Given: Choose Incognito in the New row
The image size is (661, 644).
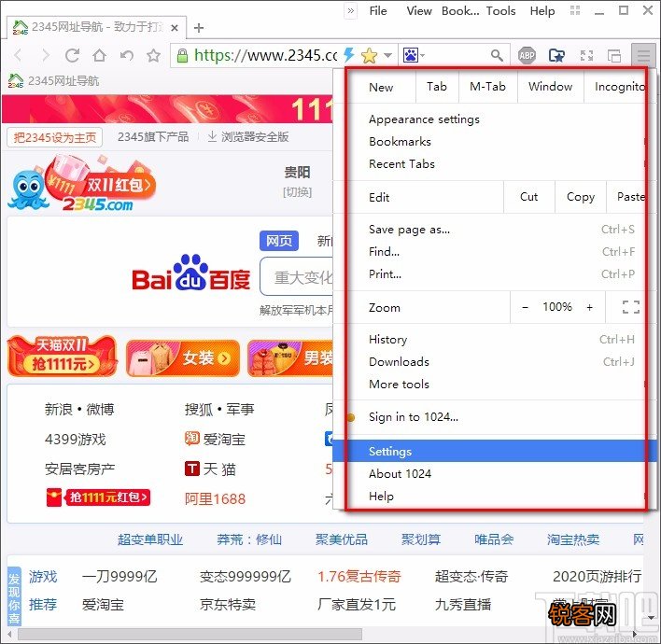Looking at the screenshot, I should (x=619, y=87).
